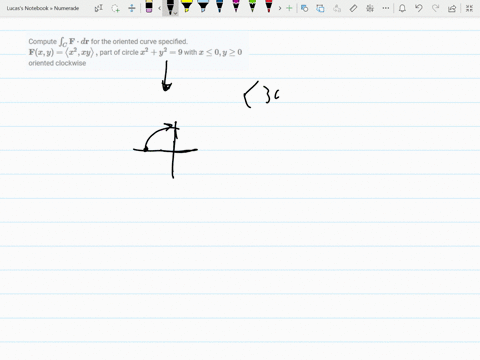The image size is (480, 360).
Task: Pick the dark blue pen
Action: coord(219,7)
